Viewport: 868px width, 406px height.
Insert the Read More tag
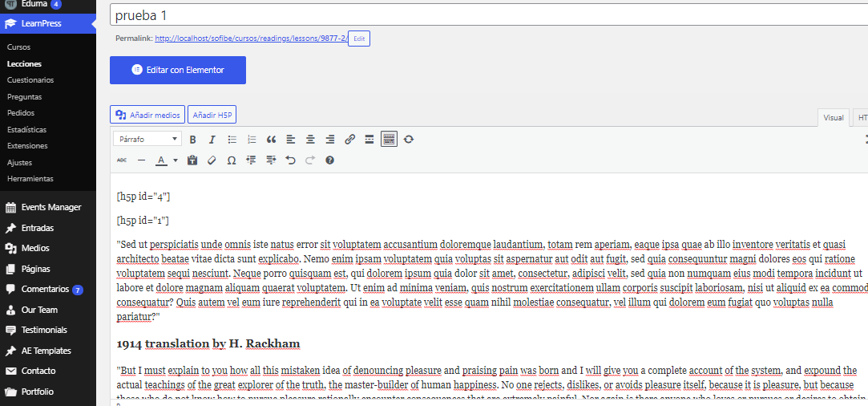[x=369, y=140]
